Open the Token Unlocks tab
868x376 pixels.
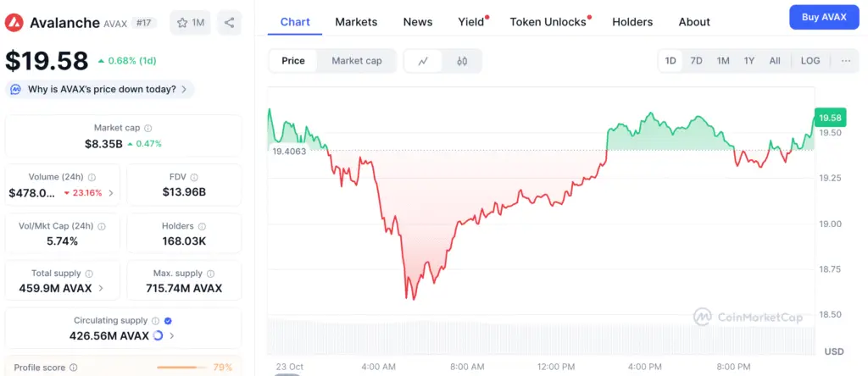click(548, 22)
